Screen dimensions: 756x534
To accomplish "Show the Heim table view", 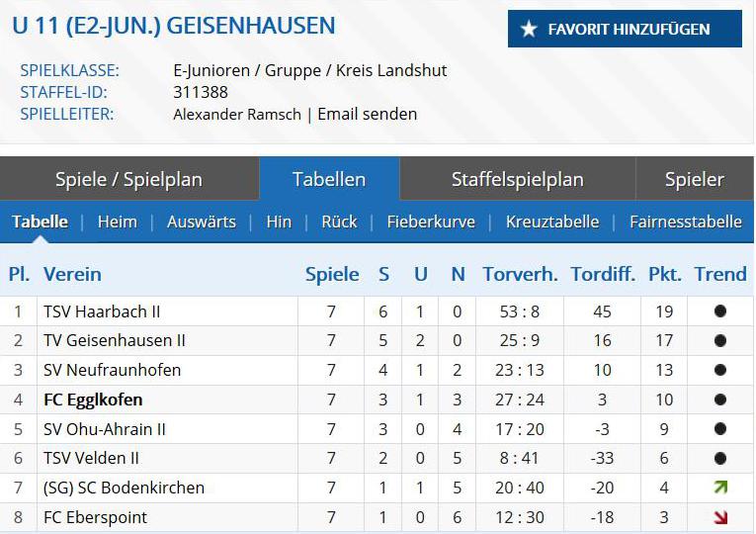I will pyautogui.click(x=117, y=222).
